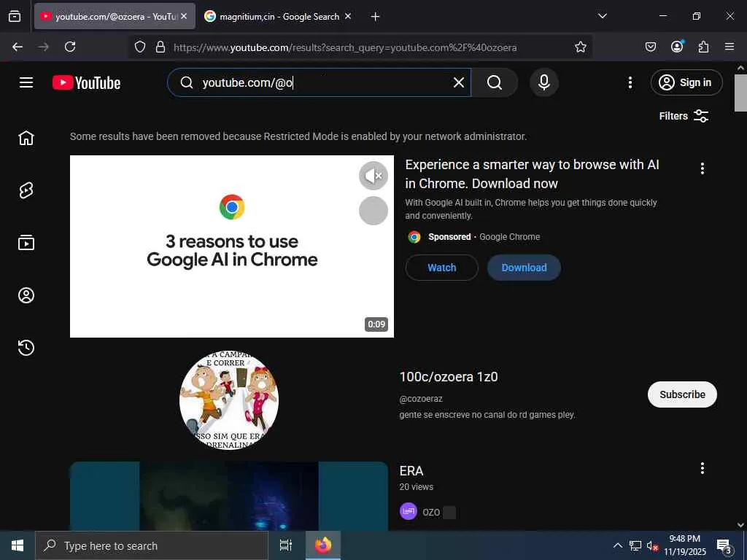Open the Google Chrome sponsor link

(509, 237)
